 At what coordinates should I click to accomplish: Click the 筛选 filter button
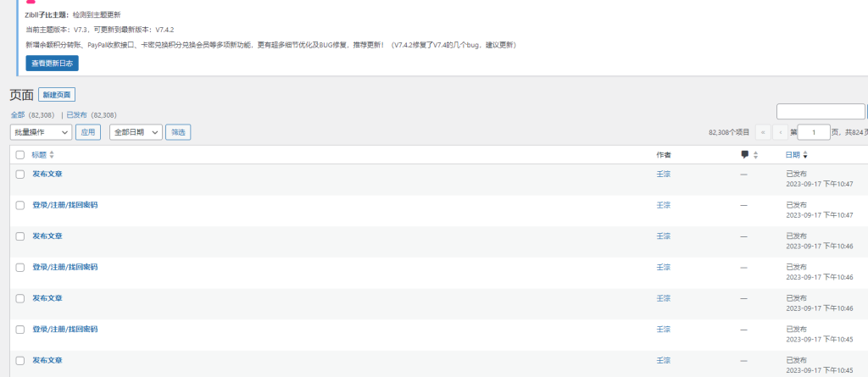coord(177,132)
